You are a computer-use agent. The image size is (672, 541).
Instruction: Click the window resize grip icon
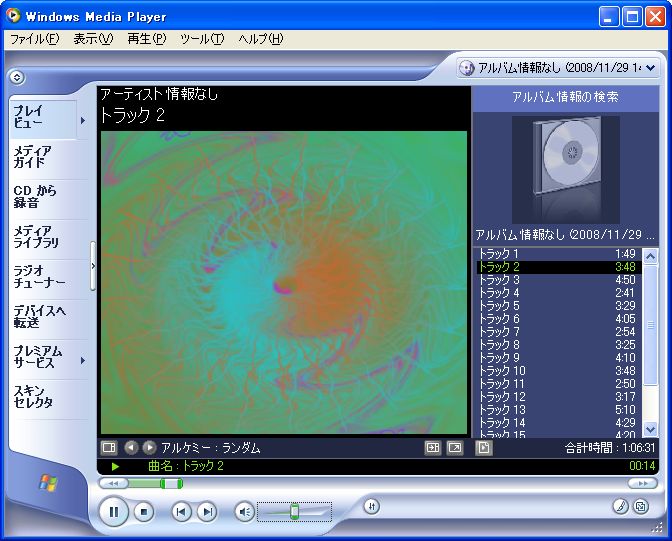click(x=657, y=529)
